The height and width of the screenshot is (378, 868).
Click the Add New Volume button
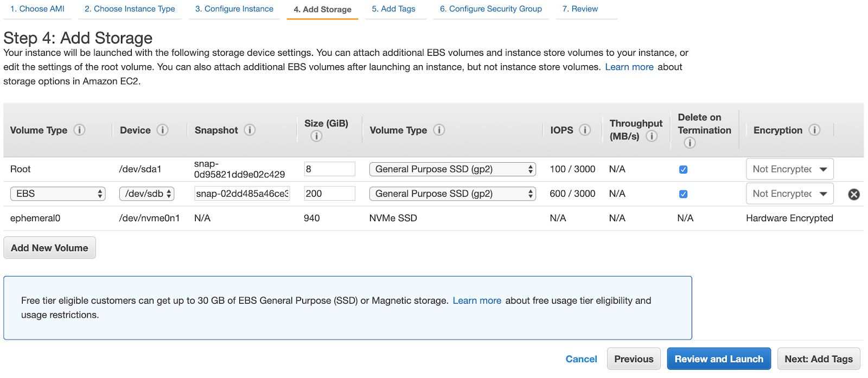[49, 248]
